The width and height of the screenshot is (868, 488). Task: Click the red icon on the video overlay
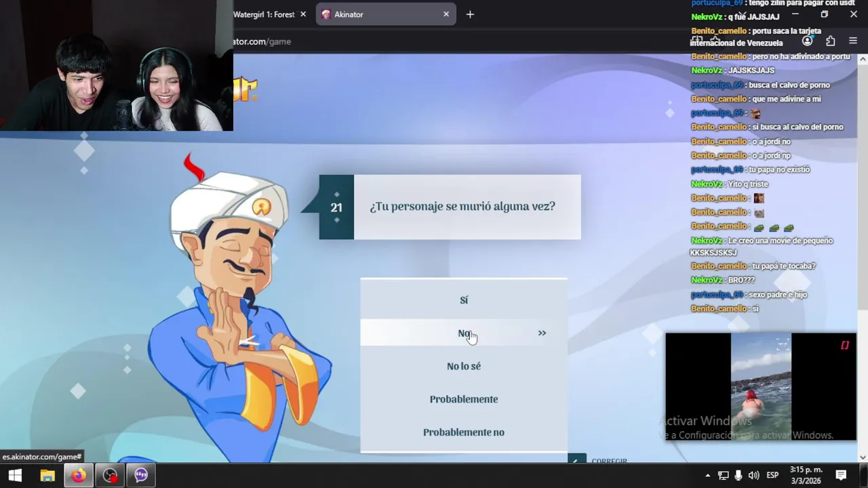845,345
